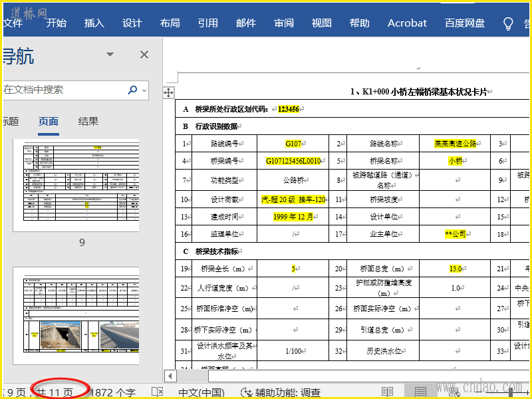Open the 帮助 ribbon tab
Image resolution: width=532 pixels, height=399 pixels.
tap(360, 23)
